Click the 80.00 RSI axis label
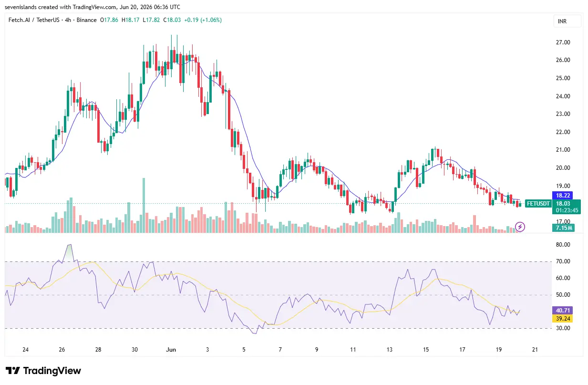 (563, 245)
